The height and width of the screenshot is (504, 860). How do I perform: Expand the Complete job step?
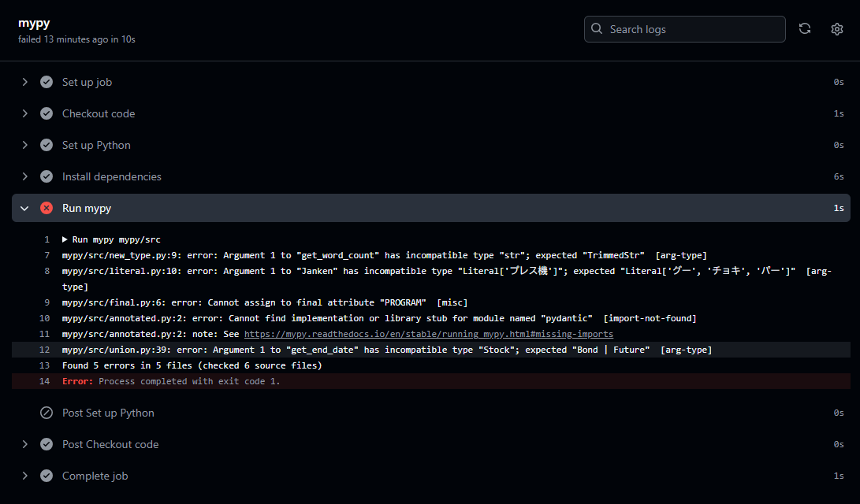[x=24, y=475]
